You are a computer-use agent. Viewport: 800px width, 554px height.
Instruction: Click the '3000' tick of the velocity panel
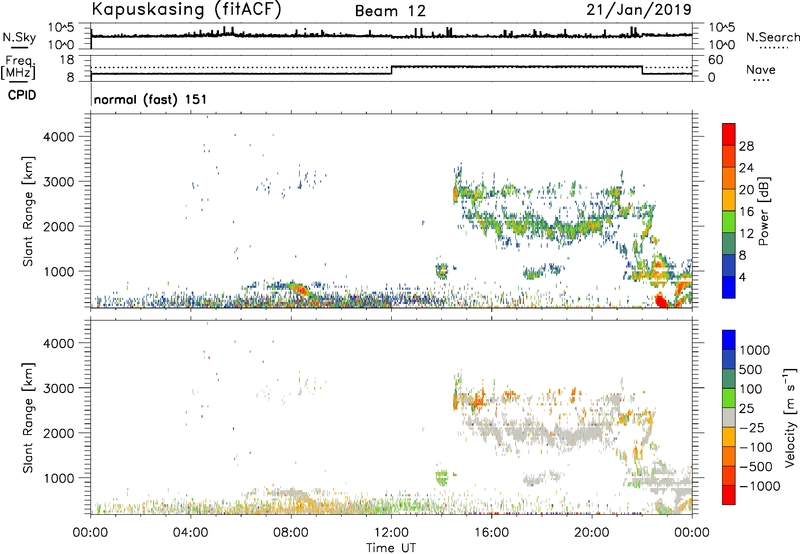(59, 388)
